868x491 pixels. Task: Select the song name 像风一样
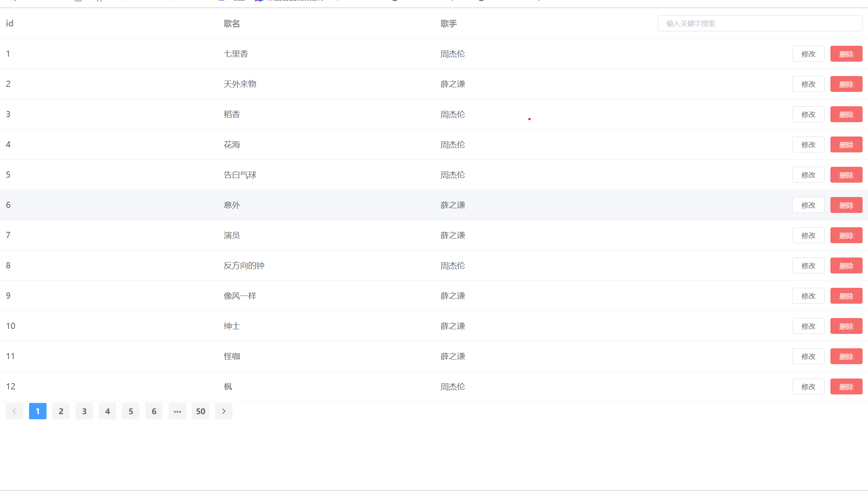240,296
